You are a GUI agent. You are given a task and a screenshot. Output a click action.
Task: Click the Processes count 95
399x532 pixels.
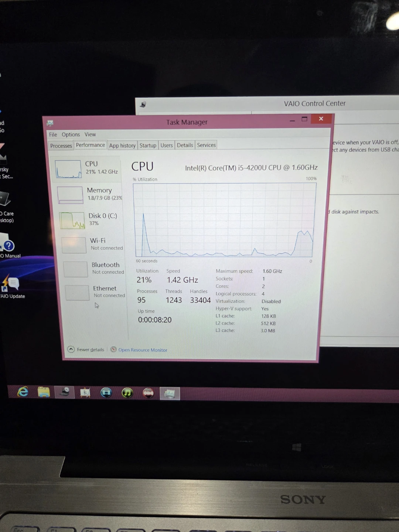click(x=141, y=300)
